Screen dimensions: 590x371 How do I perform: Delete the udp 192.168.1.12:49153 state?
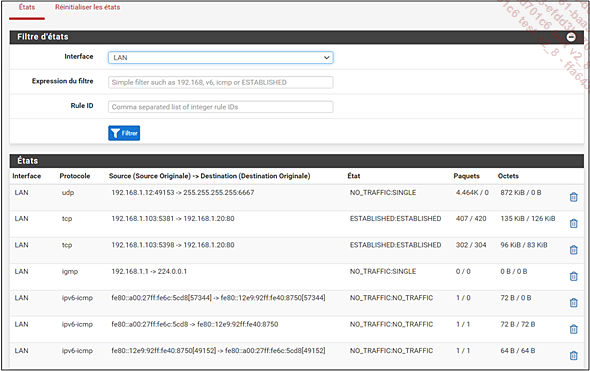point(573,197)
